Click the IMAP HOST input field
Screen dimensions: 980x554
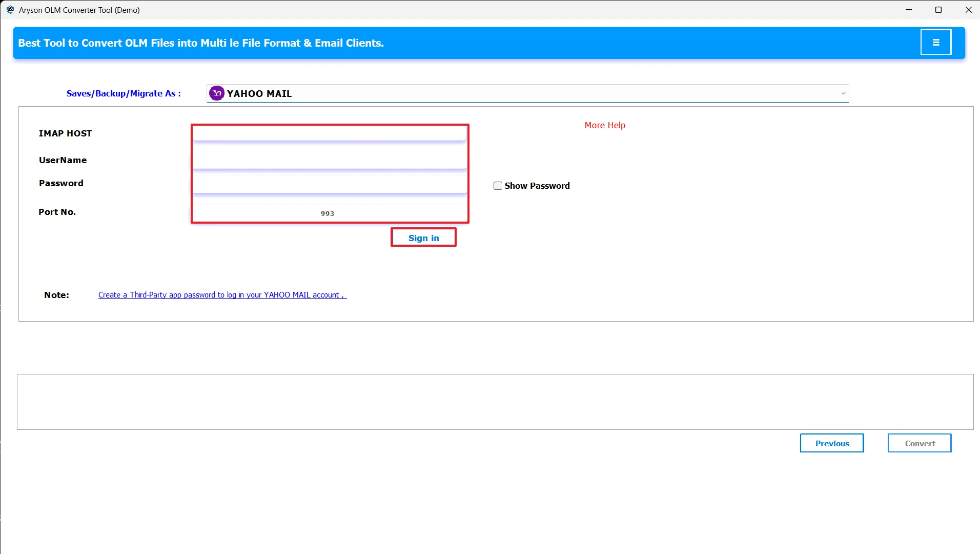coord(330,134)
